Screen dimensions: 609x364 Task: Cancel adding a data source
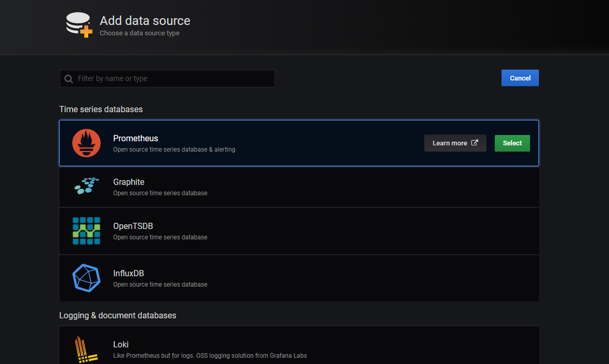(520, 78)
